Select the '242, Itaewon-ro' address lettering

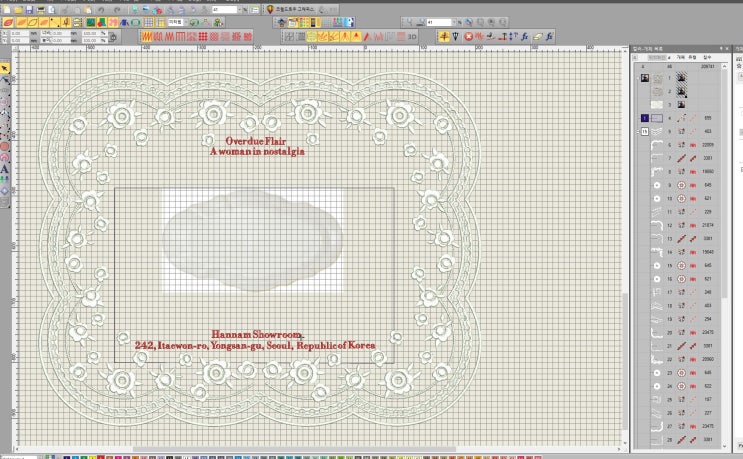255,345
